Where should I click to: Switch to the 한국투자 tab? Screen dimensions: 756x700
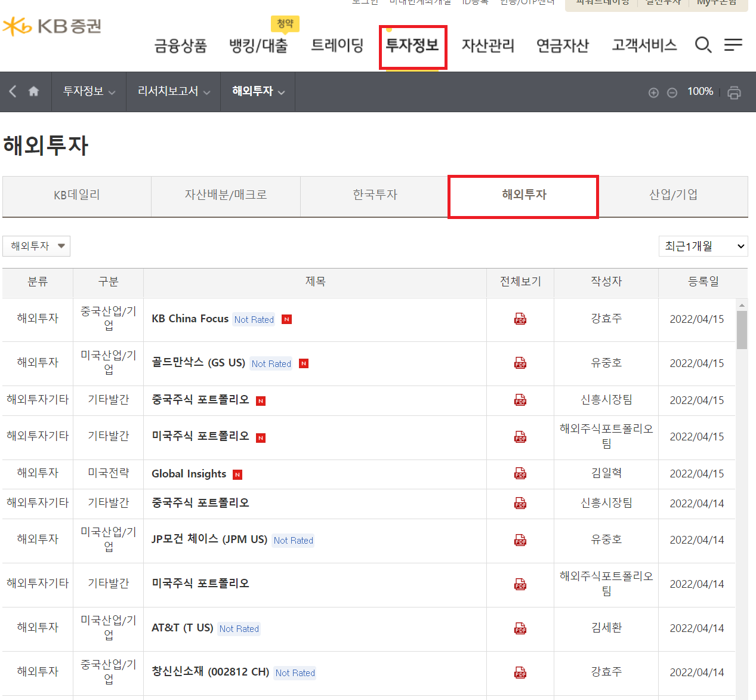tap(375, 196)
